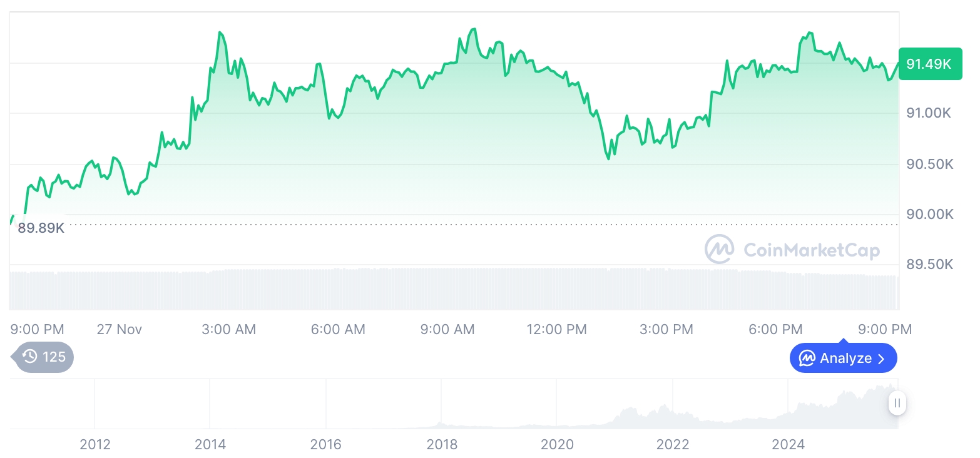Click the 91.00K price axis label
The width and height of the screenshot is (980, 458).
929,113
